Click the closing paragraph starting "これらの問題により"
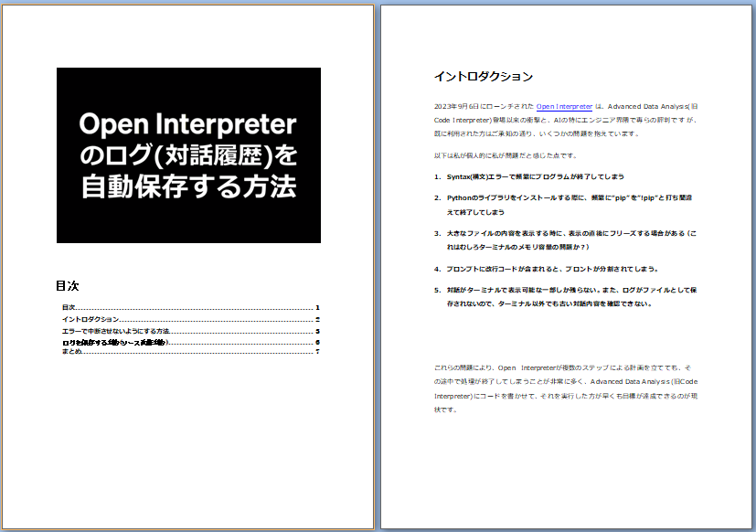The height and width of the screenshot is (532, 756). point(566,388)
